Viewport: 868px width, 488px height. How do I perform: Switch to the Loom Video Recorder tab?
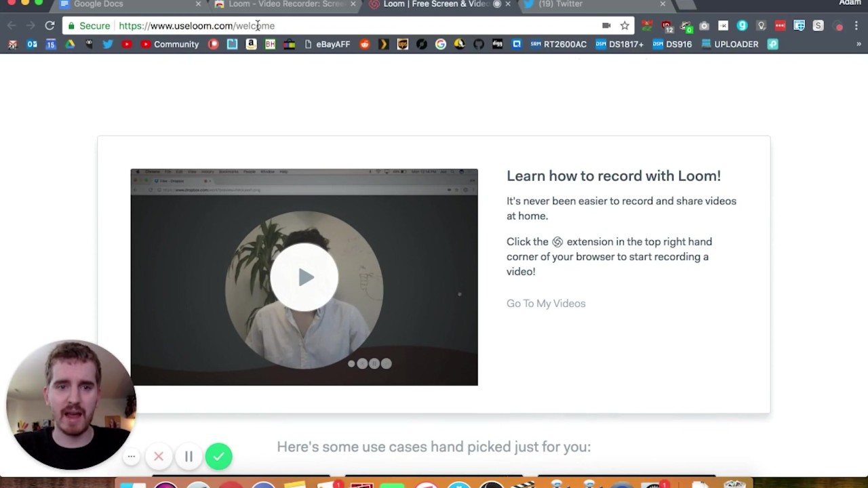coord(285,5)
